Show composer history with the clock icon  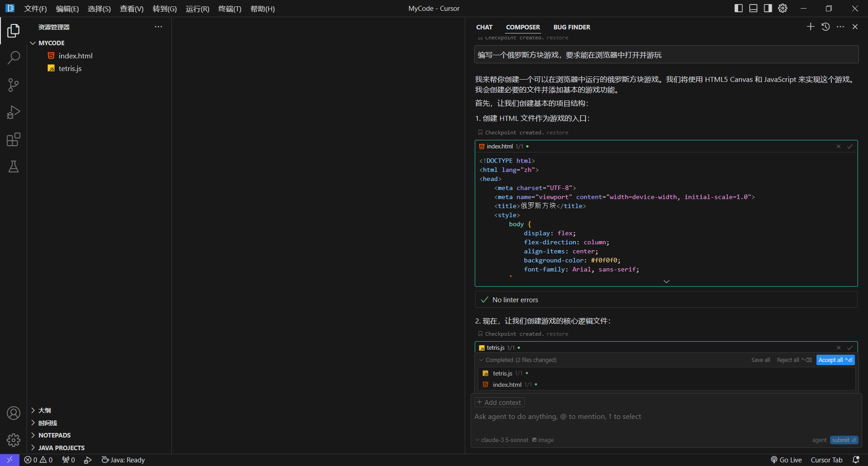click(826, 27)
